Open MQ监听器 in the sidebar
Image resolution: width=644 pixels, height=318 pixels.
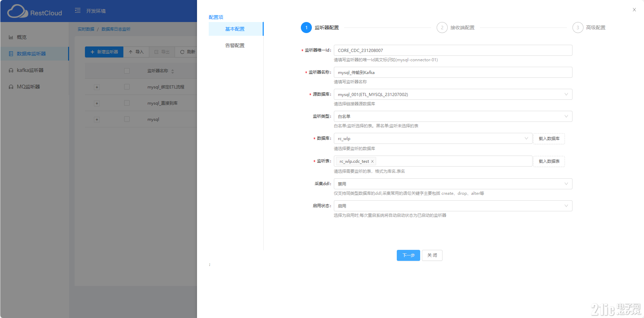[x=34, y=87]
